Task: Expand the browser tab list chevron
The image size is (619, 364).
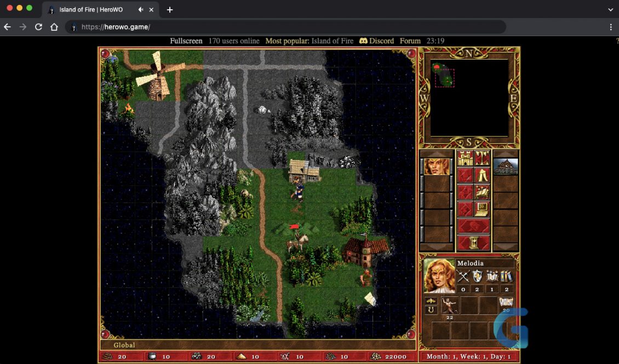Action: (x=610, y=10)
